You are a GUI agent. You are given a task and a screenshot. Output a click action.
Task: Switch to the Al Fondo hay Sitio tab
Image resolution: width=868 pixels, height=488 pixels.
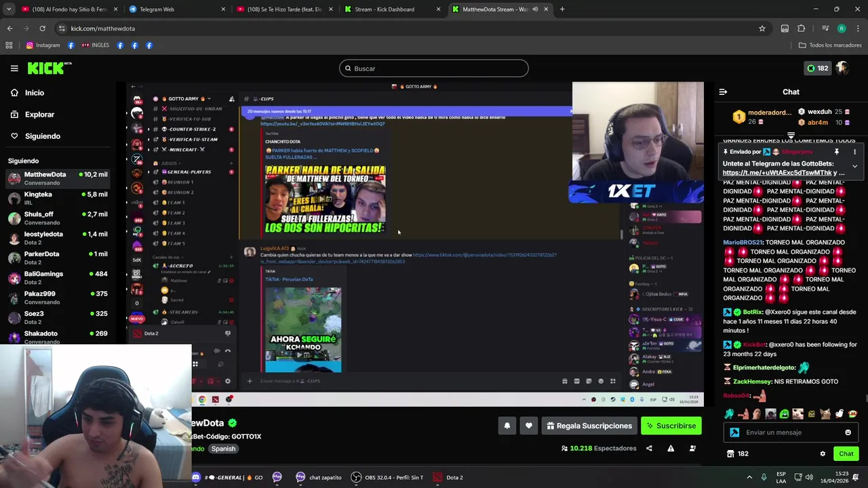click(68, 9)
